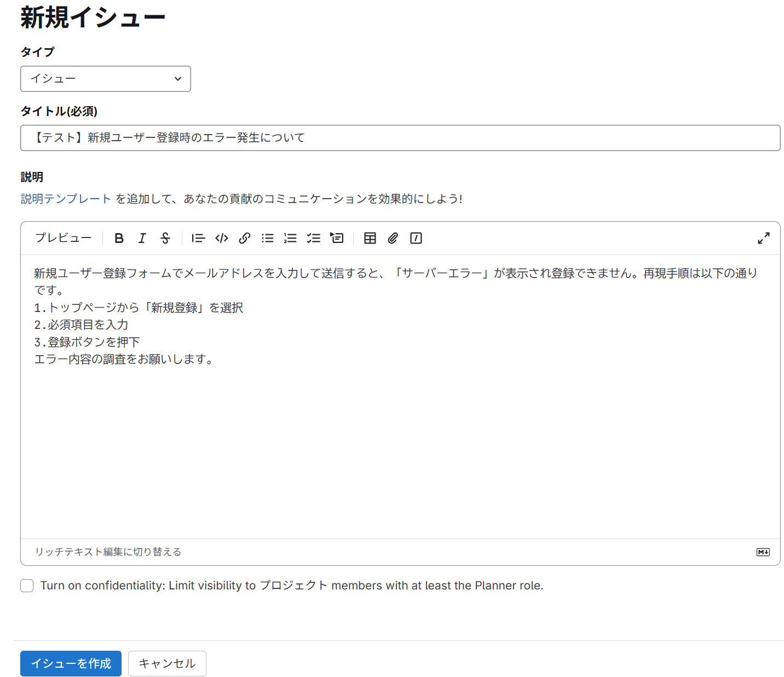Expand editor to full screen
The width and height of the screenshot is (784, 677).
click(x=764, y=238)
